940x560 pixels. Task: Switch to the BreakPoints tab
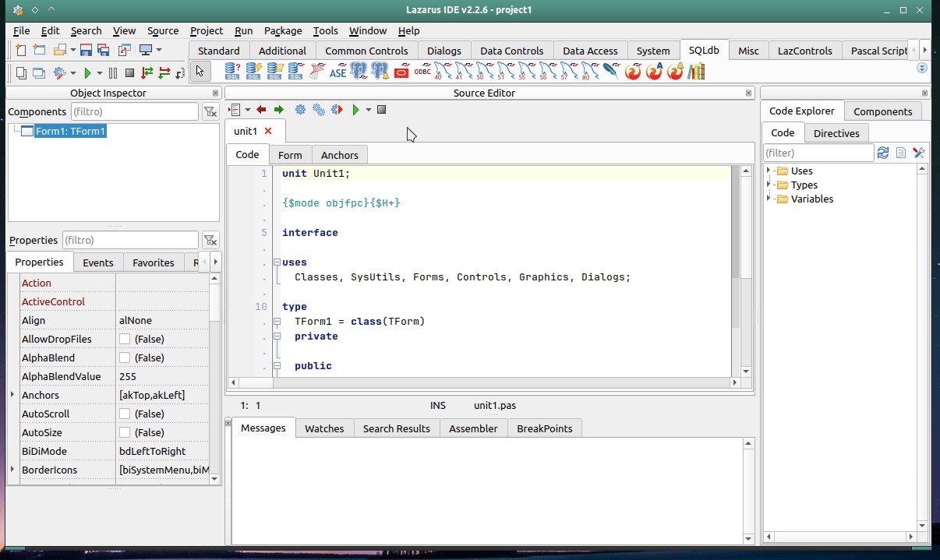(x=545, y=428)
